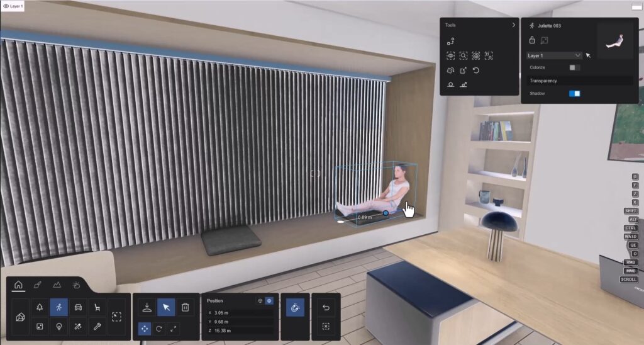The width and height of the screenshot is (644, 345).
Task: Toggle the object lock padlock
Action: click(x=532, y=40)
